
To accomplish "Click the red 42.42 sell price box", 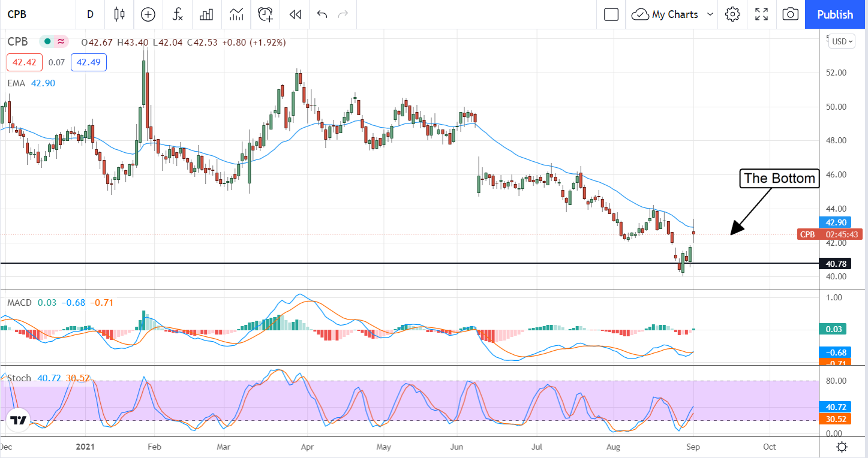I will (25, 62).
